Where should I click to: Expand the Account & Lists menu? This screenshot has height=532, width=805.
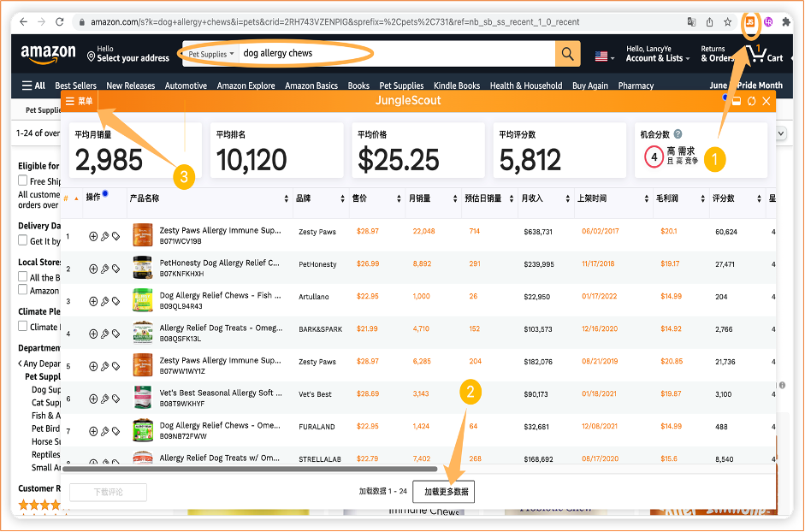657,53
